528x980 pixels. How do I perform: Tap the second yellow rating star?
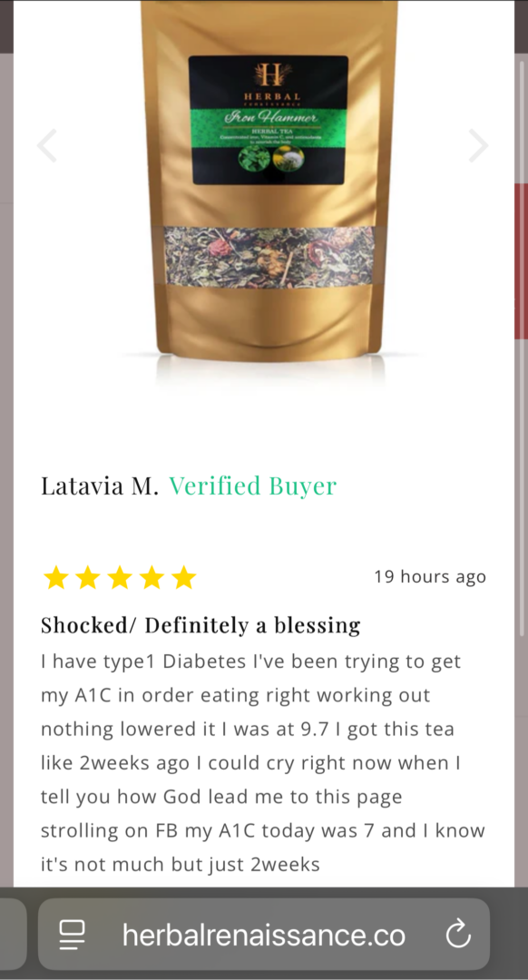[x=88, y=577]
